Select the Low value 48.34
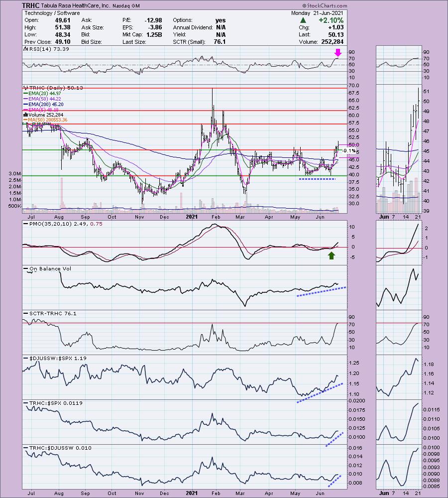This screenshot has height=498, width=448. [x=62, y=35]
